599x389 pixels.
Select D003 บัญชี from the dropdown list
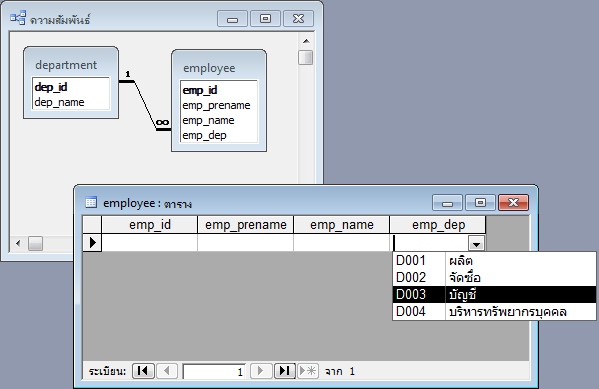pos(494,294)
